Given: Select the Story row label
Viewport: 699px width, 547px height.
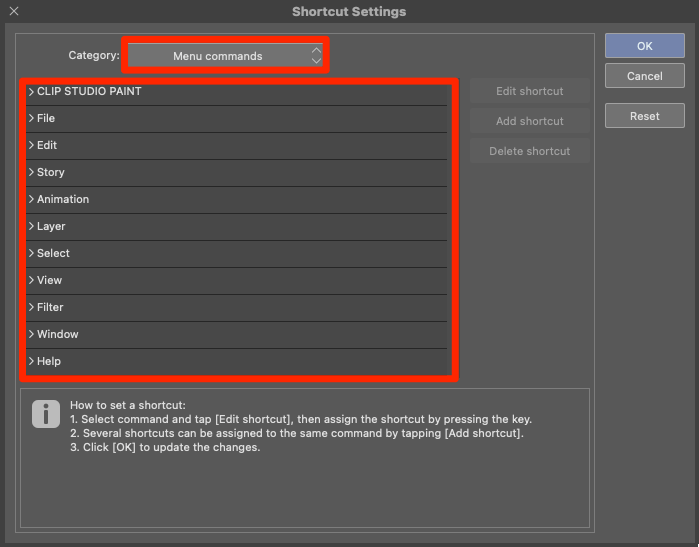Looking at the screenshot, I should (51, 173).
